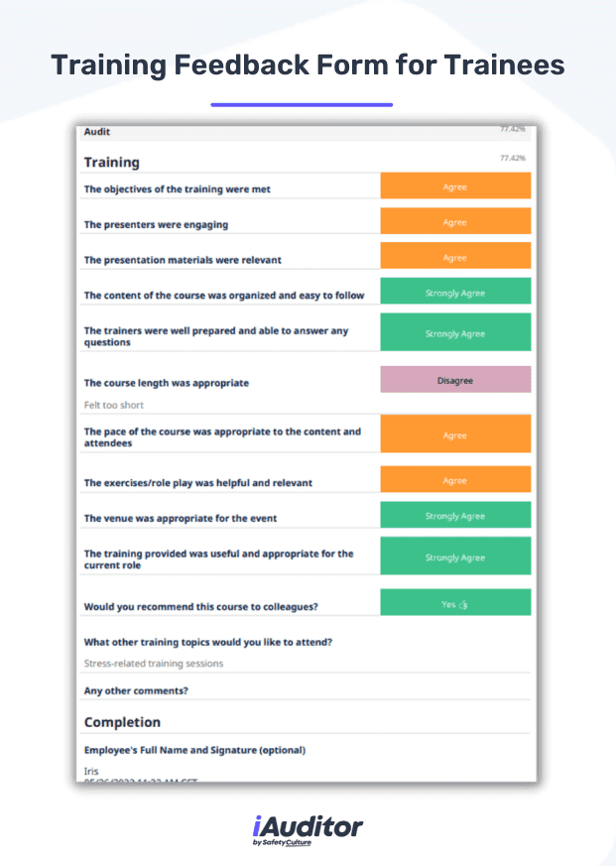Select Strongly Agree for venue appropriateness
The height and width of the screenshot is (866, 616).
(455, 515)
